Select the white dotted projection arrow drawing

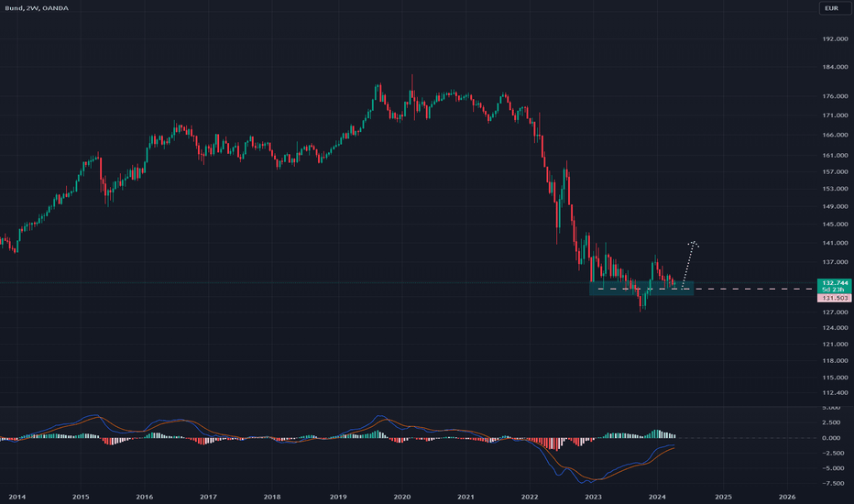pyautogui.click(x=689, y=263)
